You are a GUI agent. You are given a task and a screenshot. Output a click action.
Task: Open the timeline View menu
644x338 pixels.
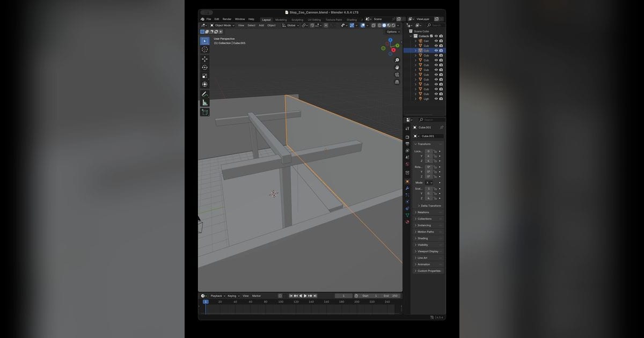point(246,296)
